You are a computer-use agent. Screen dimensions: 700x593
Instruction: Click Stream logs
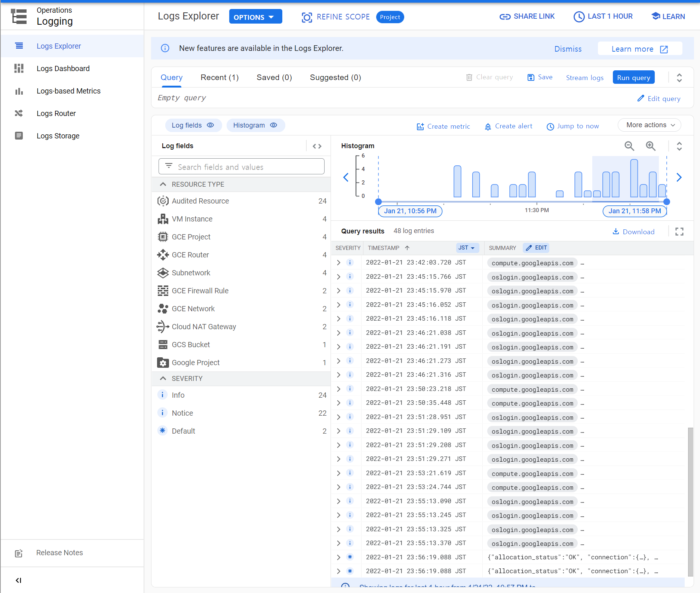(x=585, y=77)
